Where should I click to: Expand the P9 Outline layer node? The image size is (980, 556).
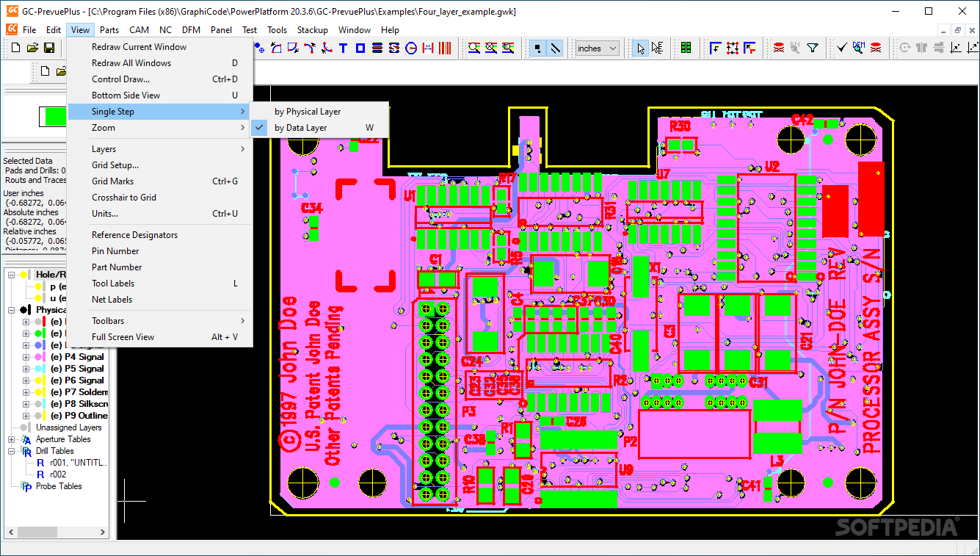(x=26, y=416)
